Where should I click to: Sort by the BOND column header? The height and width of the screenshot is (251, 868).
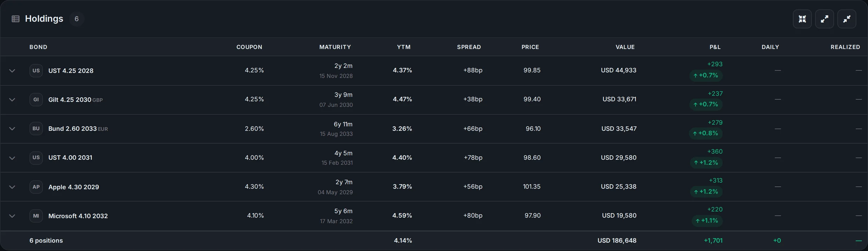38,47
